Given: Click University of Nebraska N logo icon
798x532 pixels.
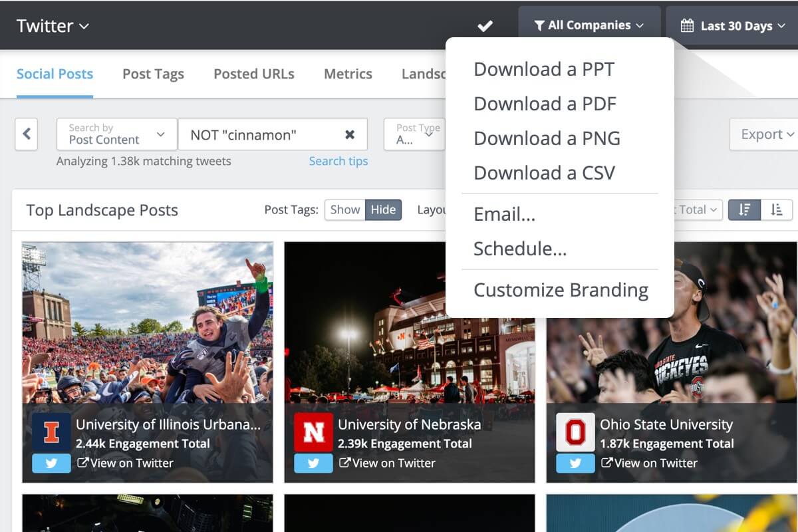Looking at the screenshot, I should [313, 432].
